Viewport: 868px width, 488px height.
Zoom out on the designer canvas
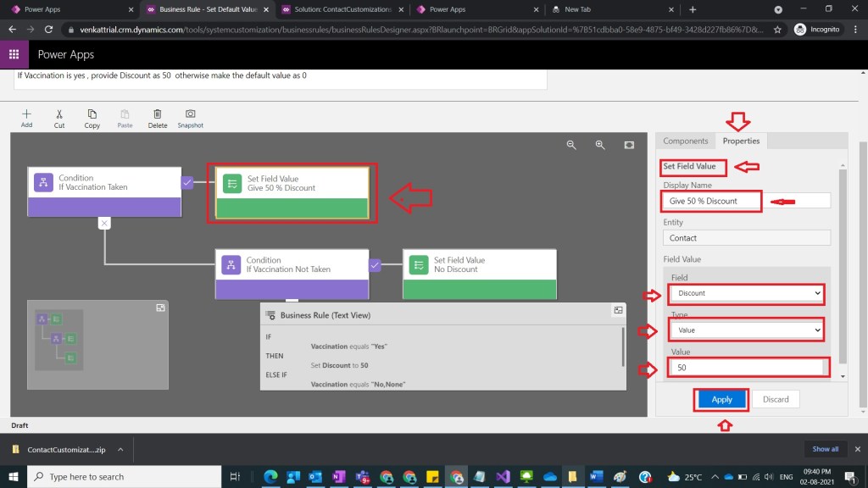[x=571, y=145]
